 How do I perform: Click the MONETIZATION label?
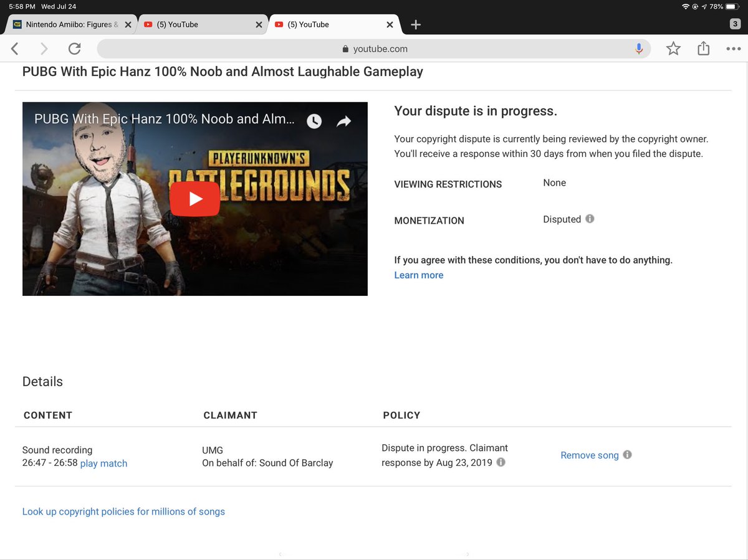coord(429,221)
